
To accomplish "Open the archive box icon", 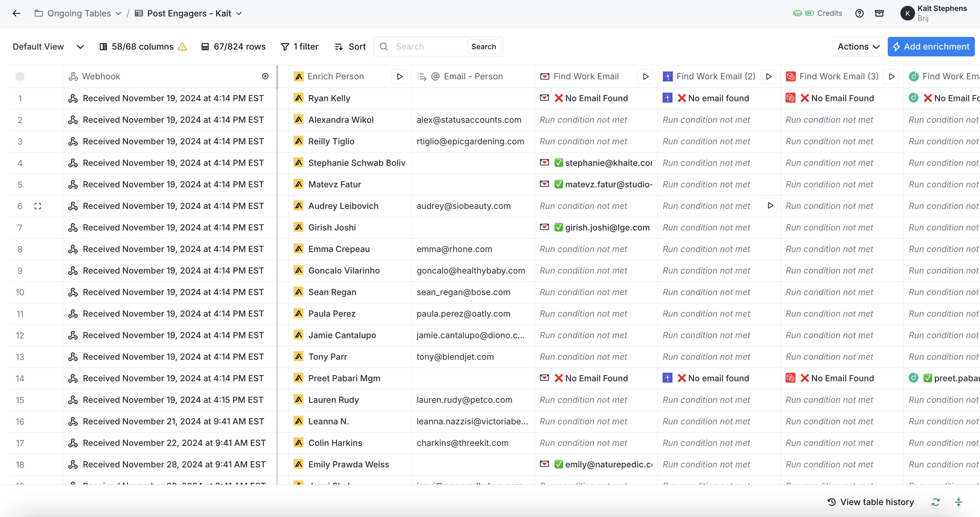I will click(x=879, y=13).
